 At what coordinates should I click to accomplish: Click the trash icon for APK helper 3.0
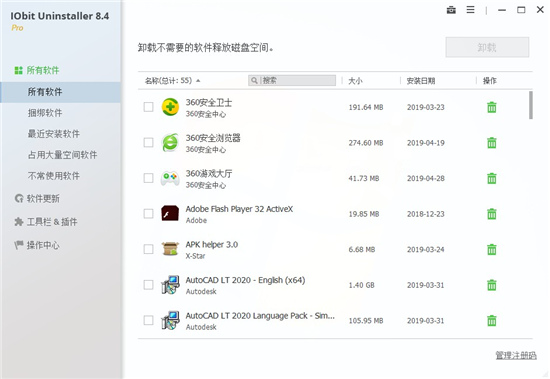pos(492,250)
